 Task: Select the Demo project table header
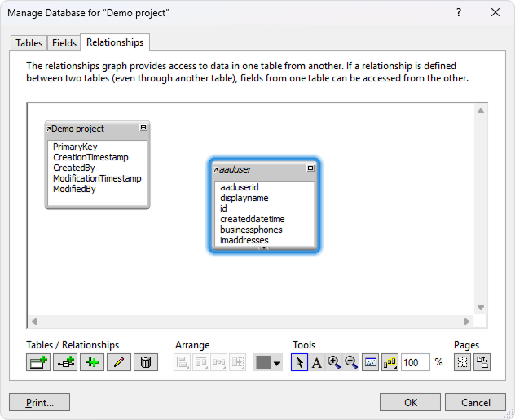tap(97, 129)
